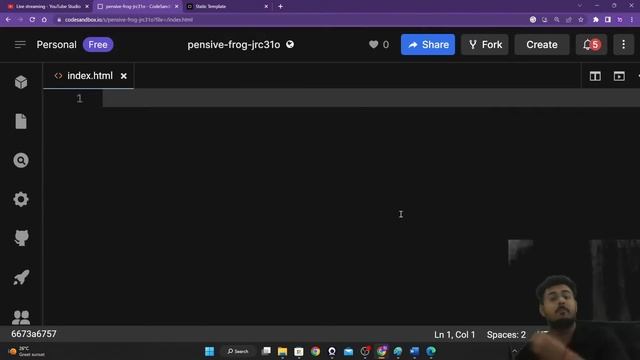Image resolution: width=640 pixels, height=360 pixels.
Task: Open the Windows Start menu
Action: coord(209,351)
